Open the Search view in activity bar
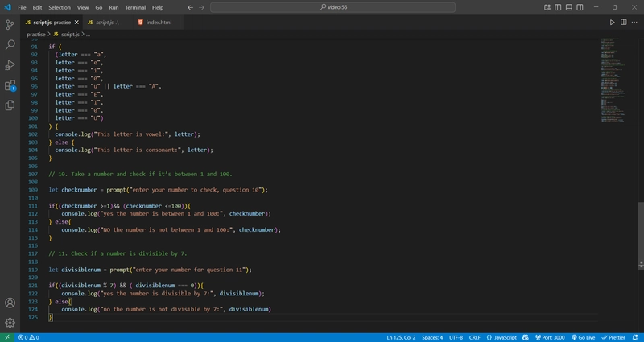The width and height of the screenshot is (644, 342). coord(10,45)
